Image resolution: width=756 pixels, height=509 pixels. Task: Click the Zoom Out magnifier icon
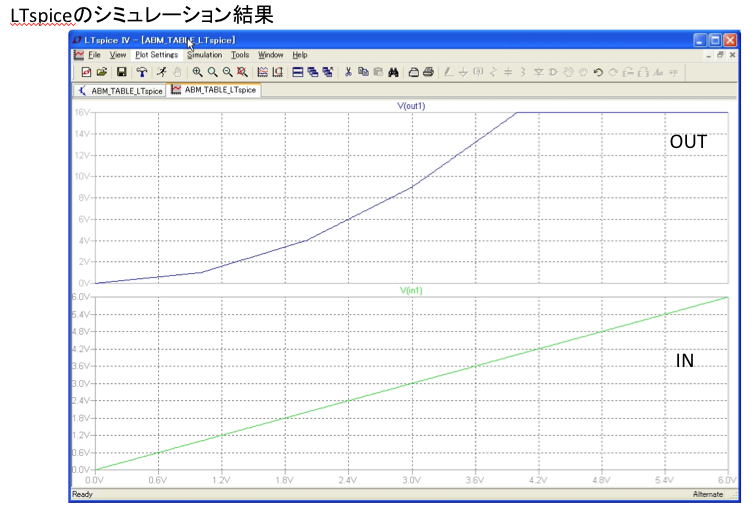tap(227, 72)
